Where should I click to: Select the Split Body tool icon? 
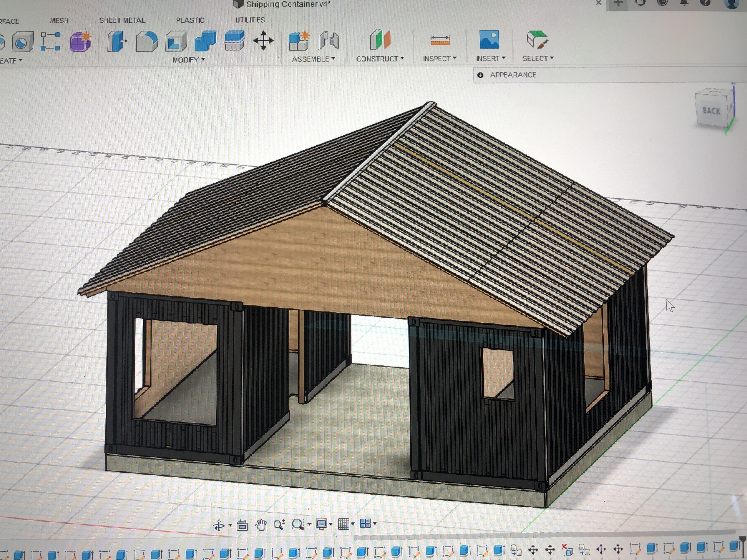pos(234,41)
